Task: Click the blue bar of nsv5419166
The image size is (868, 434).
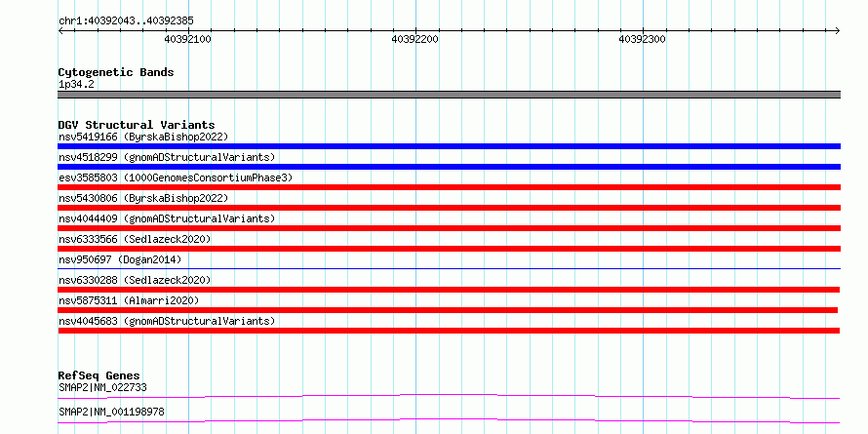Action: click(449, 146)
